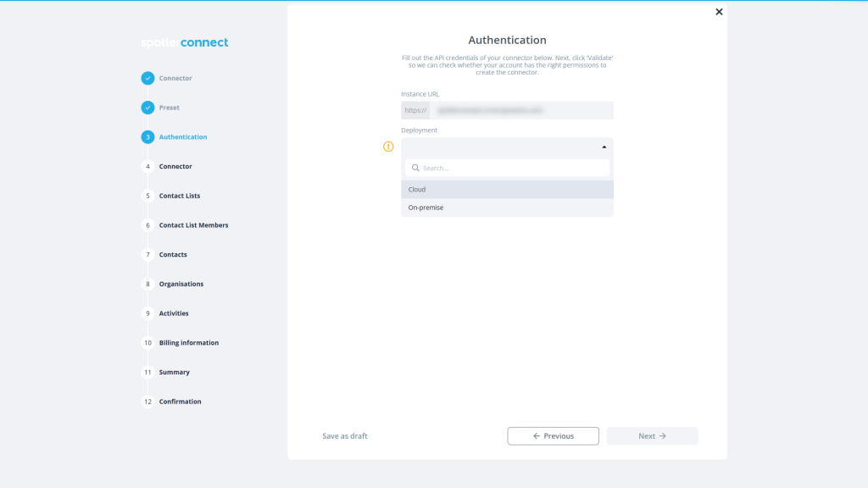This screenshot has height=488, width=868.
Task: Click the Previous button
Action: pos(553,436)
